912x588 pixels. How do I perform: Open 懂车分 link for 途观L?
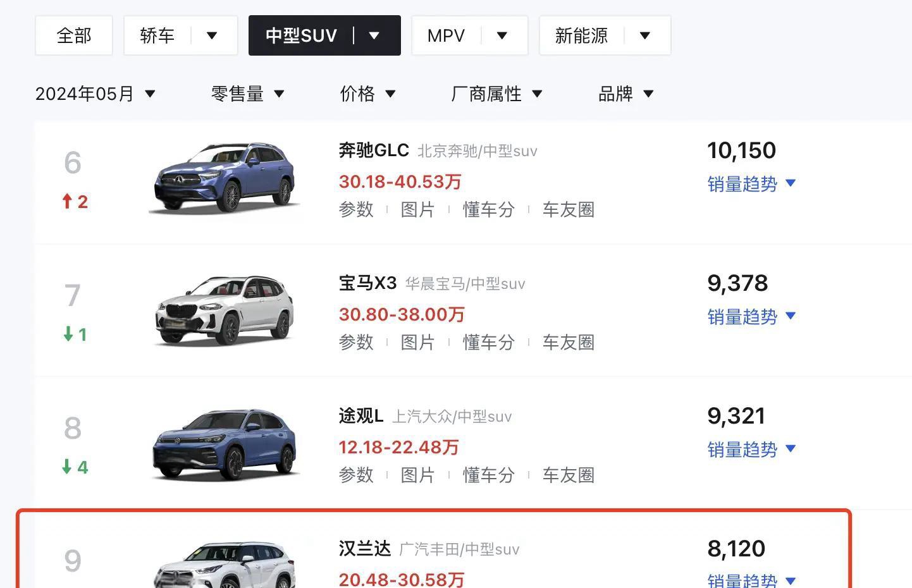[x=488, y=475]
